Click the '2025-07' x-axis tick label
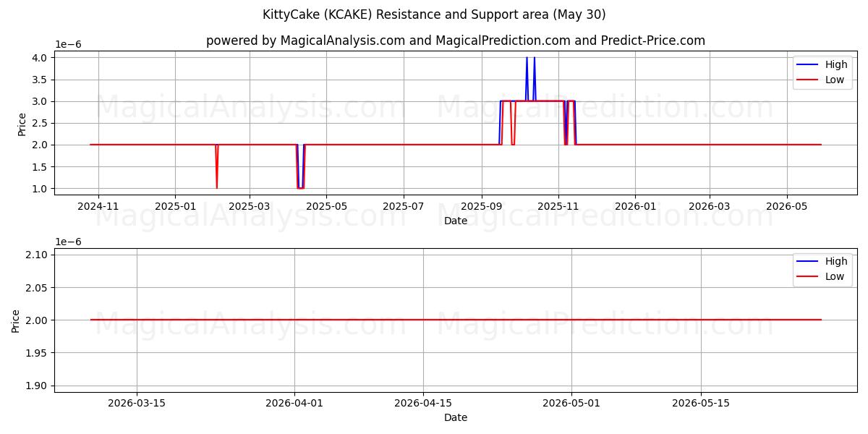The width and height of the screenshot is (868, 434). point(403,206)
